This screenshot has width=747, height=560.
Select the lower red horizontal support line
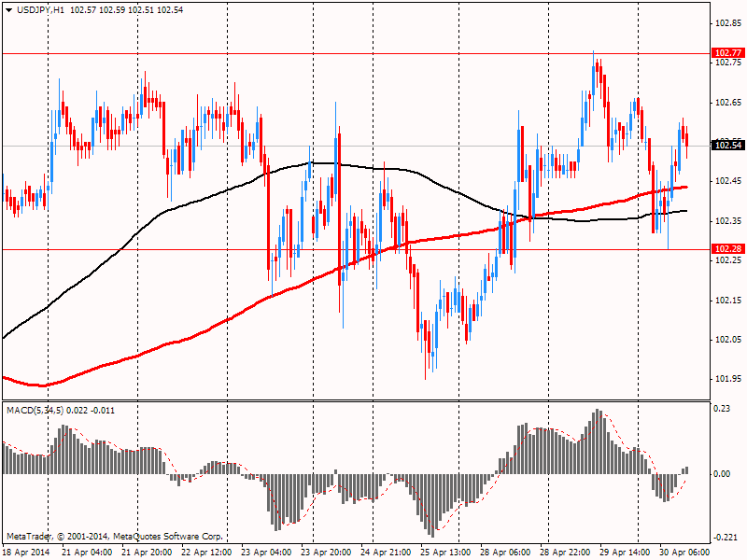tap(356, 249)
